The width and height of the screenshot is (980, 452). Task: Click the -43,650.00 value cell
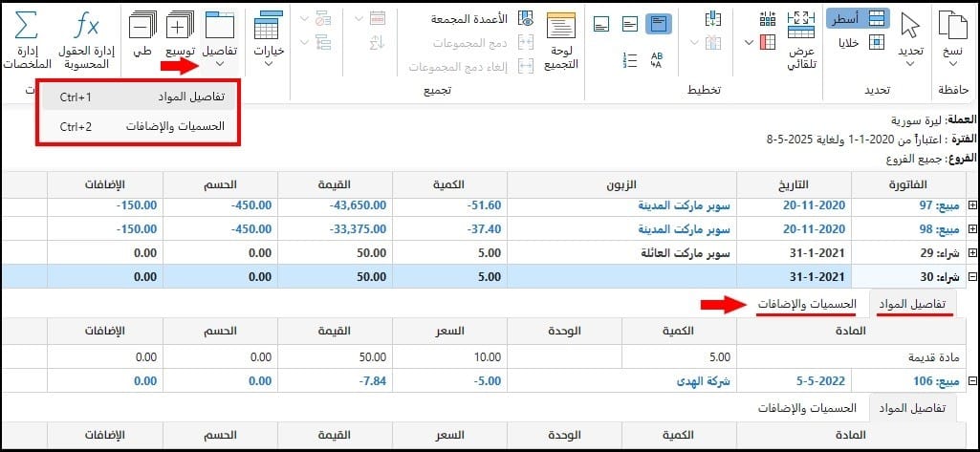[336, 205]
